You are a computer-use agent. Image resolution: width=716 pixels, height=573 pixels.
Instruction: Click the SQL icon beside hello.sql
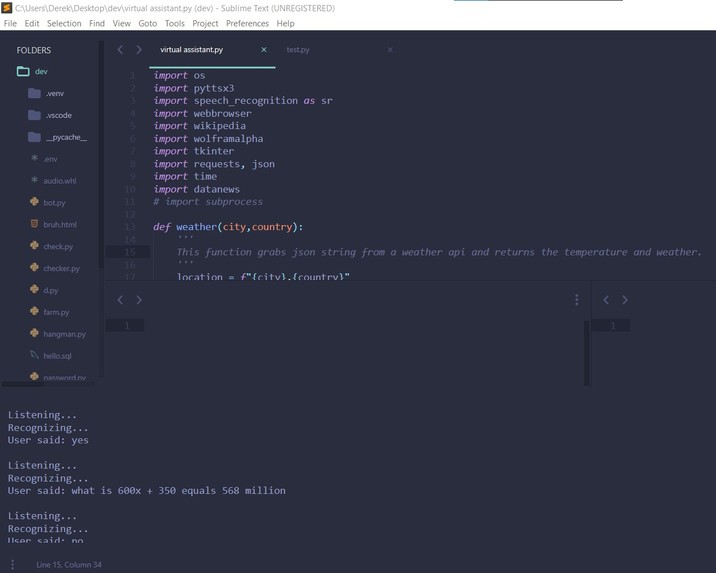34,355
